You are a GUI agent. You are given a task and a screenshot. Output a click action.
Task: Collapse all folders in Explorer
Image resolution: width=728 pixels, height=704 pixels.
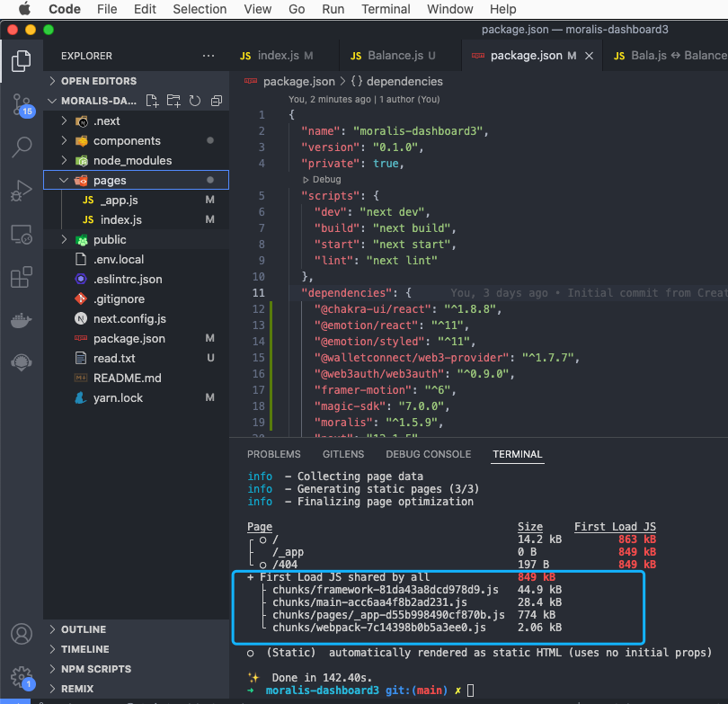217,101
